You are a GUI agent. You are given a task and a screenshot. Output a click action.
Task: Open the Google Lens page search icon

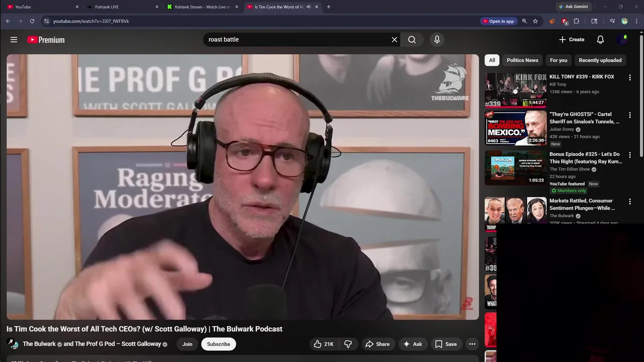[594, 21]
